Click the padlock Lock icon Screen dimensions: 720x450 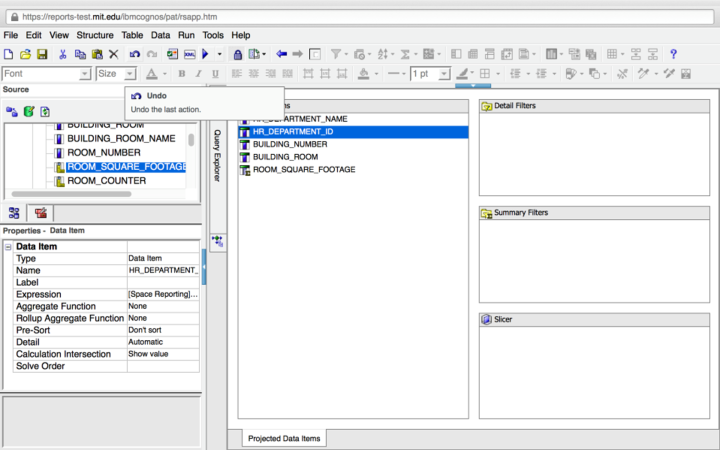(238, 54)
